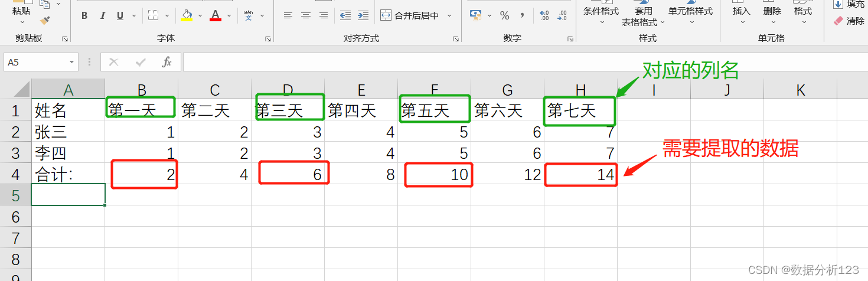Select row 4 header
Screen dimensions: 868x281
[15, 174]
